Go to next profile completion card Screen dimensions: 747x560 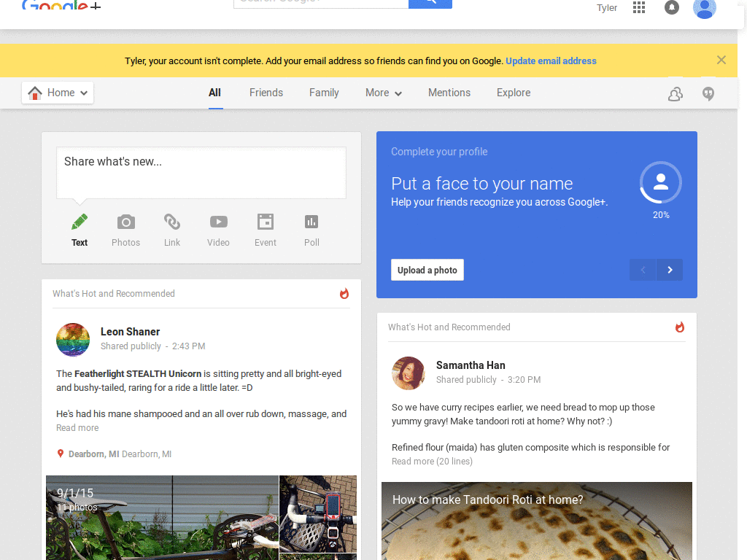[670, 270]
